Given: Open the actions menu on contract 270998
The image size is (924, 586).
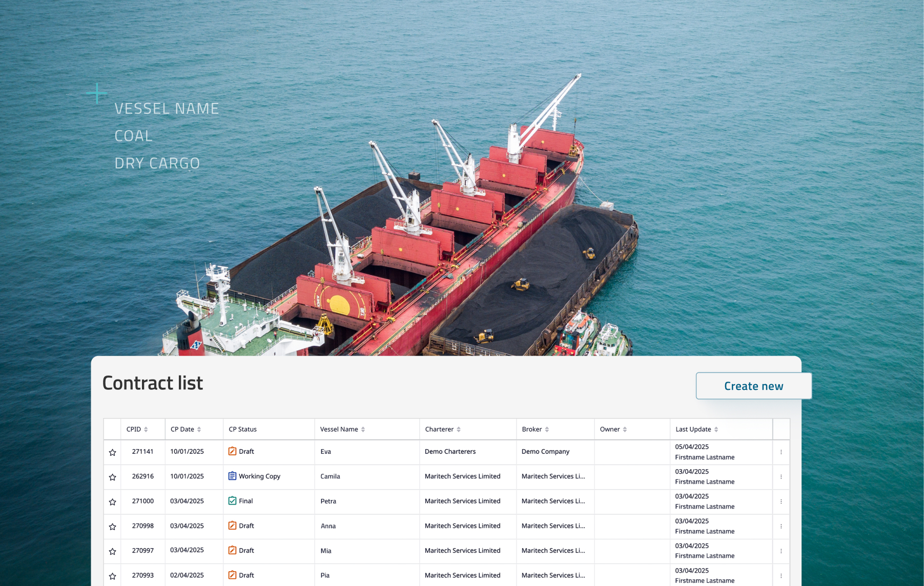Looking at the screenshot, I should coord(781,526).
